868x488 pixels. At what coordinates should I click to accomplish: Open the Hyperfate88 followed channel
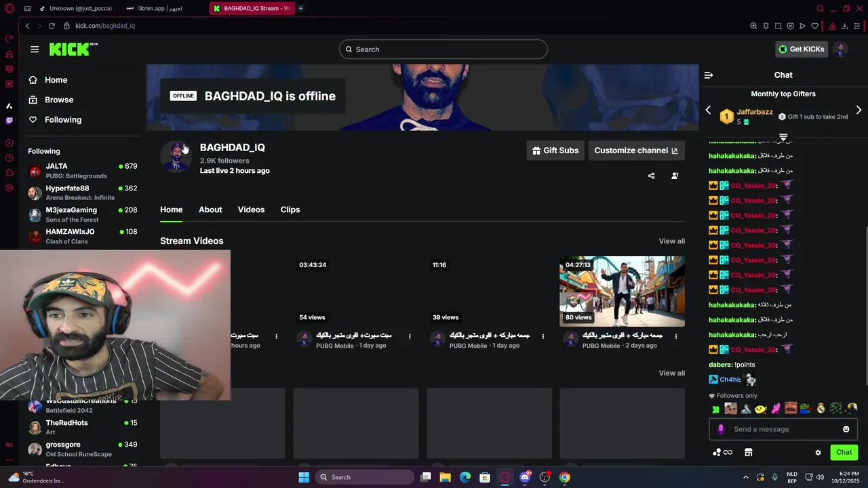tap(82, 192)
